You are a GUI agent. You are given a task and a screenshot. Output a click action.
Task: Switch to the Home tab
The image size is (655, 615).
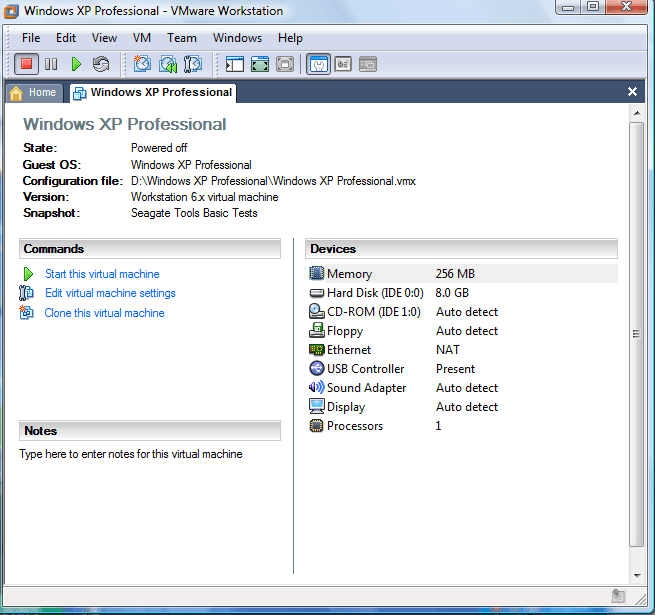(34, 93)
